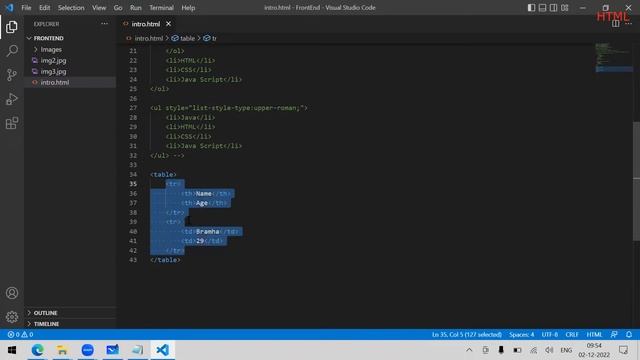Open the Mail app from taskbar
This screenshot has height=360, width=640.
pos(113,350)
